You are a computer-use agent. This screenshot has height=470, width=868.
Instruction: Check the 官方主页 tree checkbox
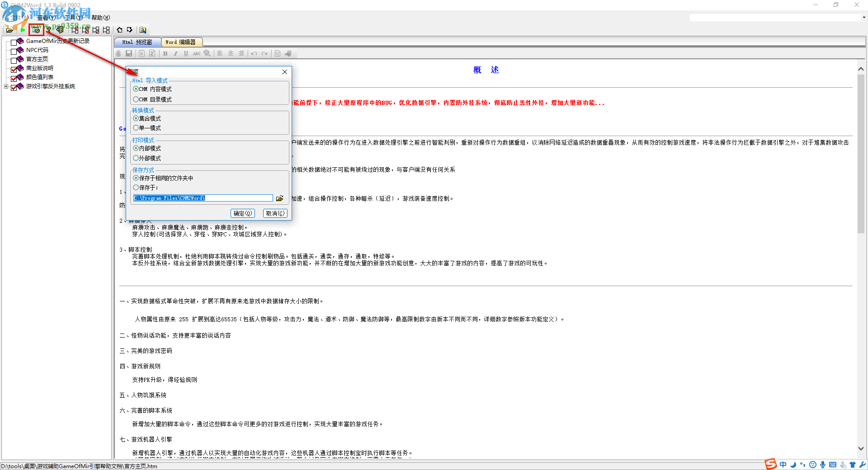point(14,61)
